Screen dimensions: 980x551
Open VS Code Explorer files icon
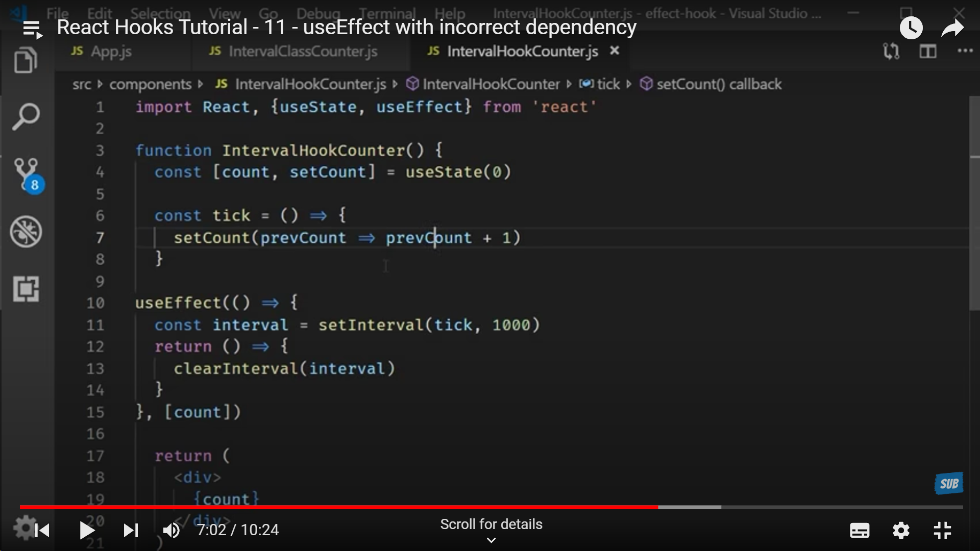[x=26, y=61]
